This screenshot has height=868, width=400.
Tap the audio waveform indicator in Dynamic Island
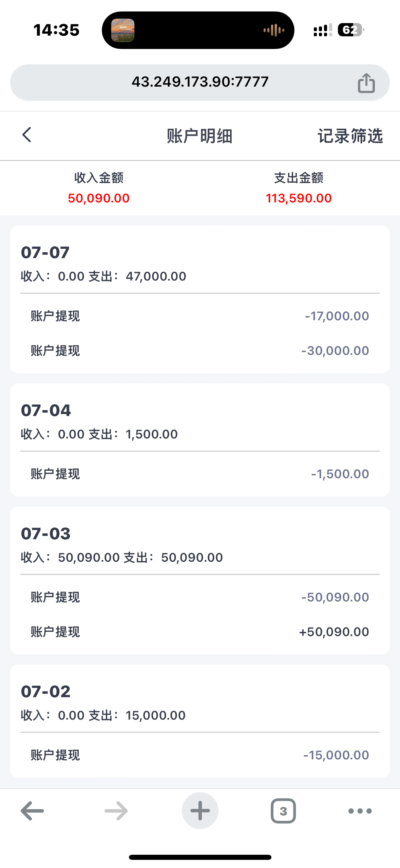[274, 30]
